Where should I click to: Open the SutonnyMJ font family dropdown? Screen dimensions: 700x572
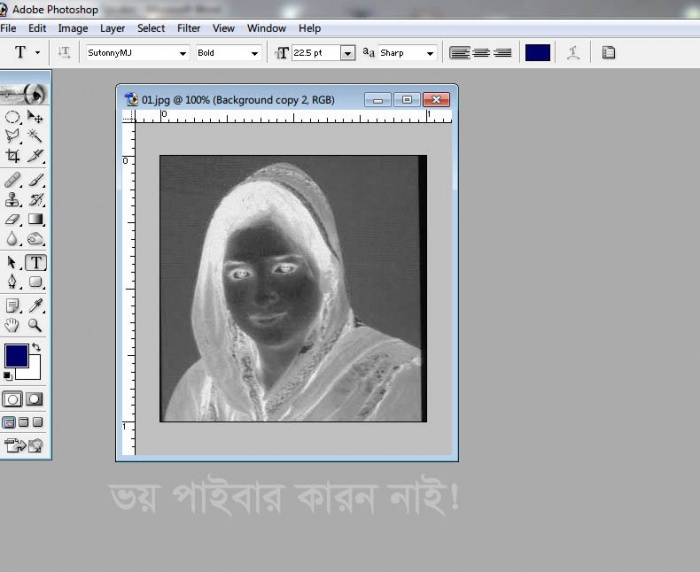point(183,53)
